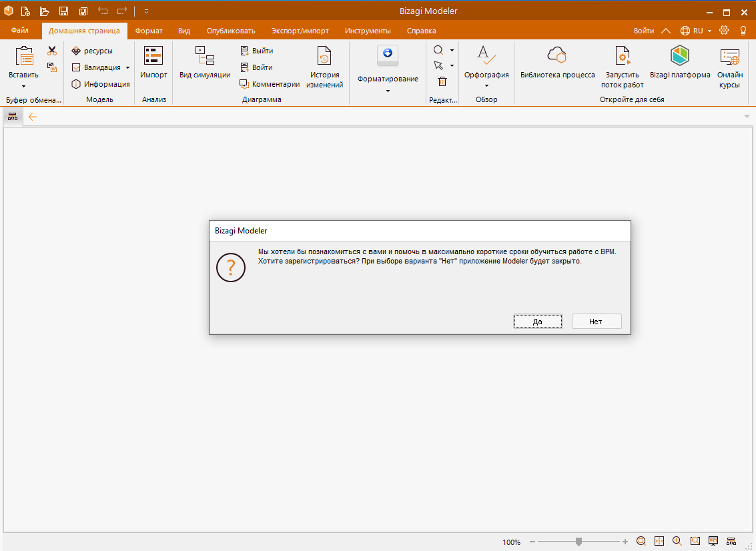Go back with the orange arrow
Screen dimensions: 756x551
click(x=32, y=117)
